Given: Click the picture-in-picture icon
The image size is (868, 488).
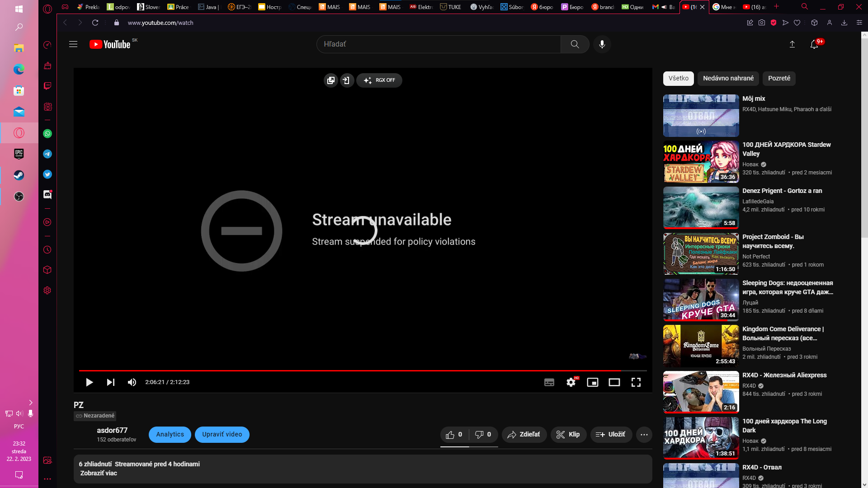Looking at the screenshot, I should (x=593, y=382).
